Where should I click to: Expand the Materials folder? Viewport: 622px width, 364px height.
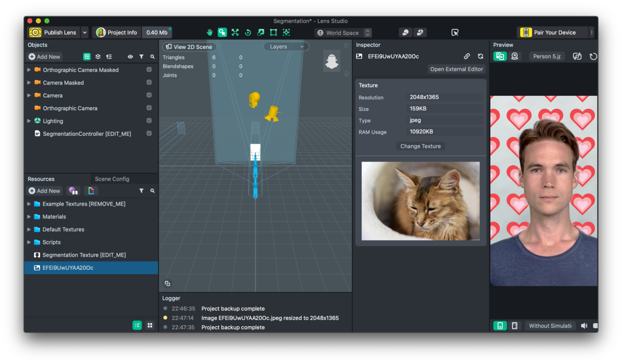click(x=29, y=216)
